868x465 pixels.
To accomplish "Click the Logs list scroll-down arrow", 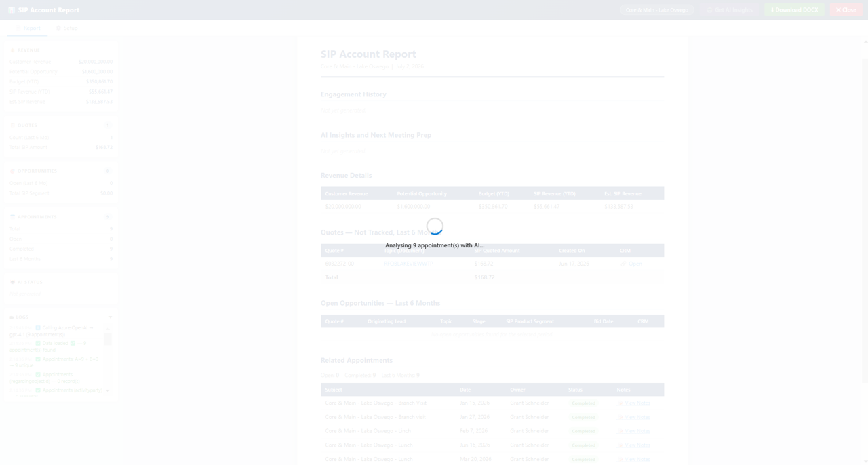I will coord(108,390).
